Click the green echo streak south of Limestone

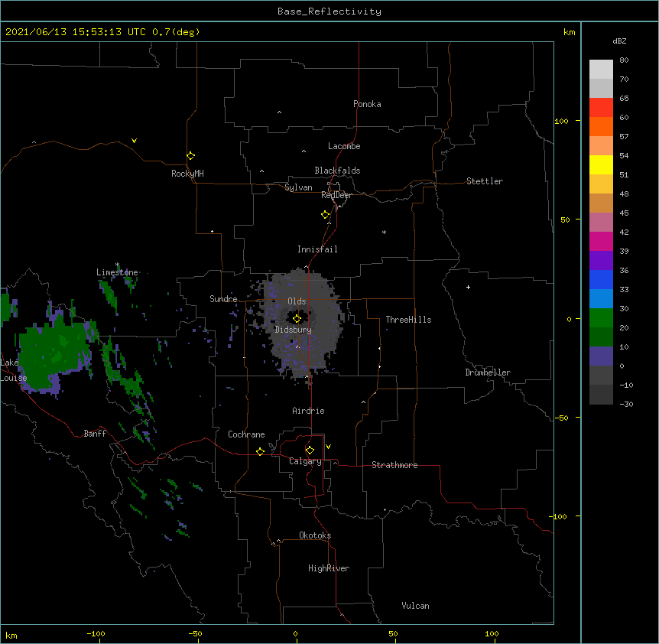[x=109, y=294]
